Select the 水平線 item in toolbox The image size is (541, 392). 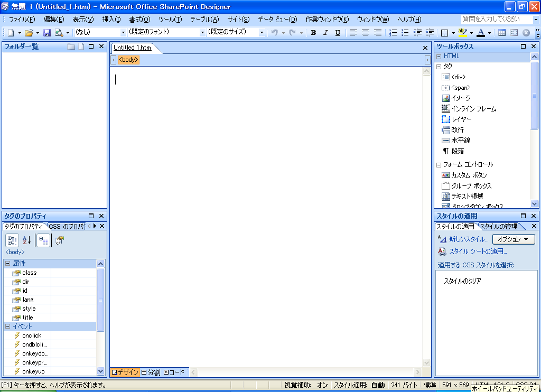(456, 141)
